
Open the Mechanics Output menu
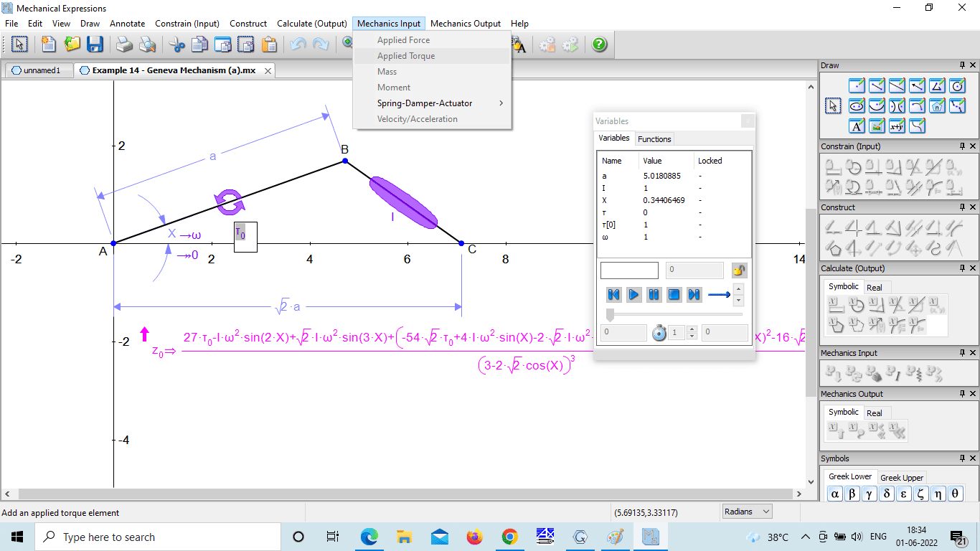coord(466,24)
